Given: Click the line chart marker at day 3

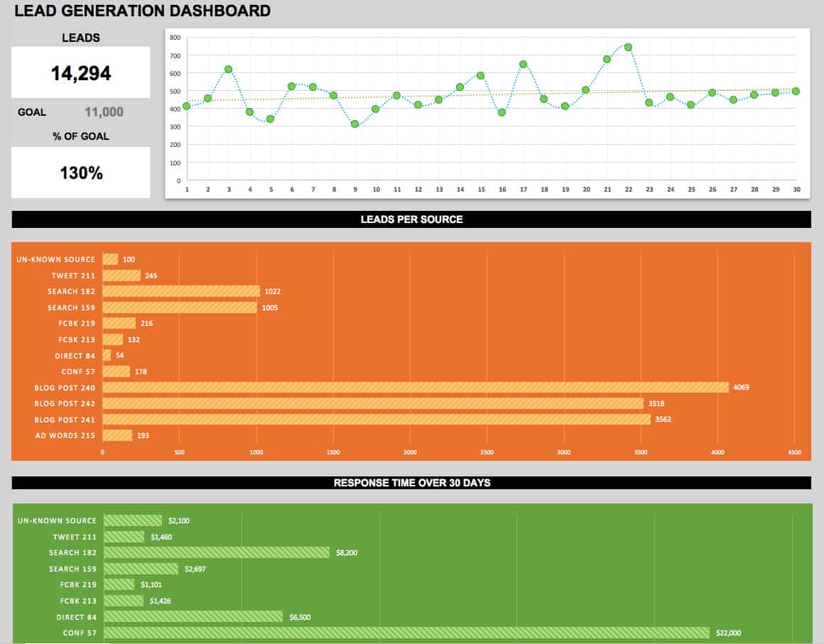Looking at the screenshot, I should [x=229, y=70].
